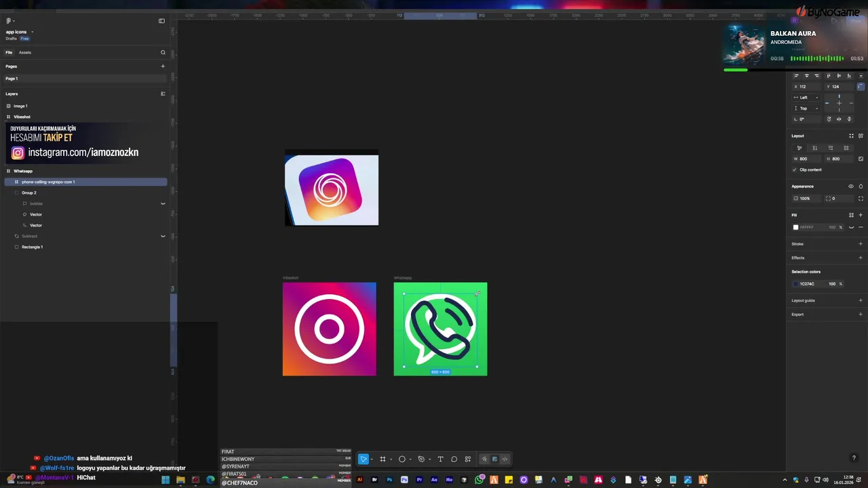This screenshot has height=488, width=868.
Task: Click the align left icon
Action: tap(796, 76)
